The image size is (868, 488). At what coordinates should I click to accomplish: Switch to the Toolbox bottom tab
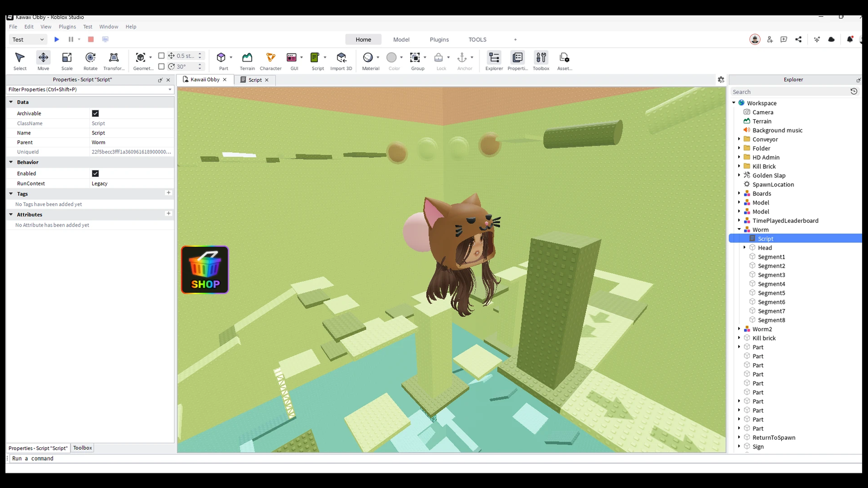(x=82, y=448)
